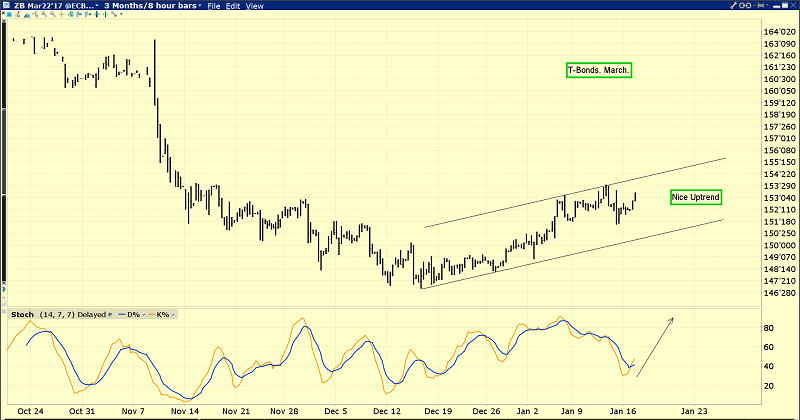
Task: Click the Stoch indicator label
Action: (22, 315)
